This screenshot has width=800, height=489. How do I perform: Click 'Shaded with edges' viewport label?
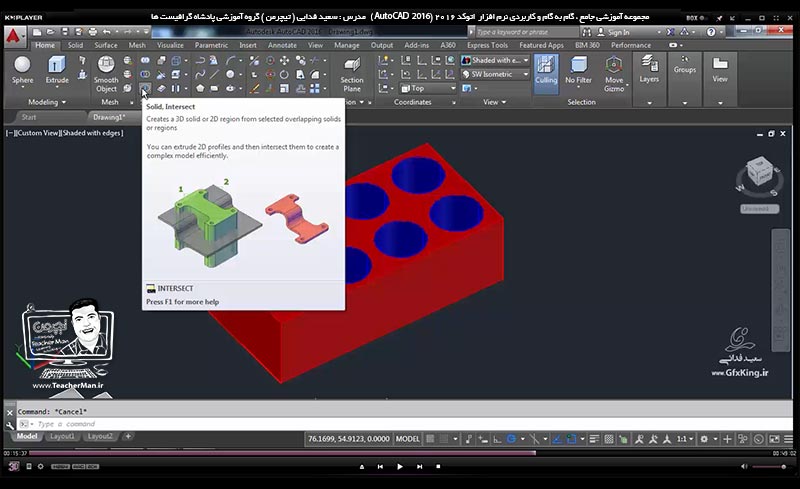click(92, 133)
